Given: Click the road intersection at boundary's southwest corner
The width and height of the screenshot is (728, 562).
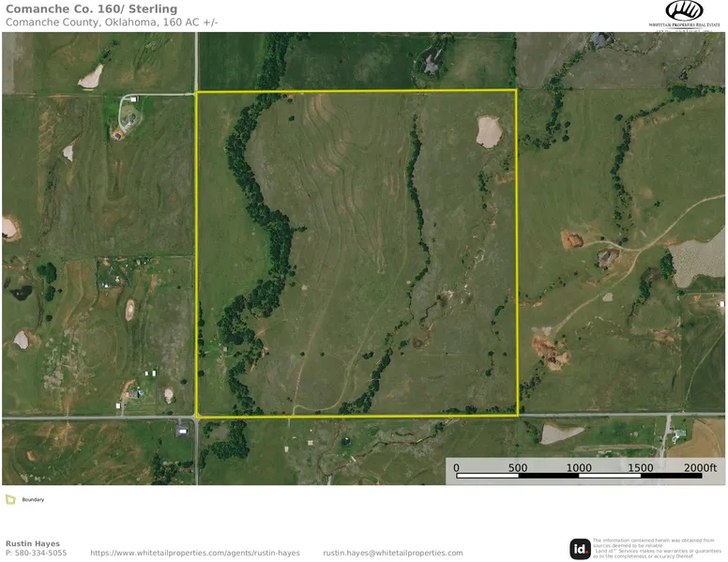Looking at the screenshot, I should [x=196, y=416].
